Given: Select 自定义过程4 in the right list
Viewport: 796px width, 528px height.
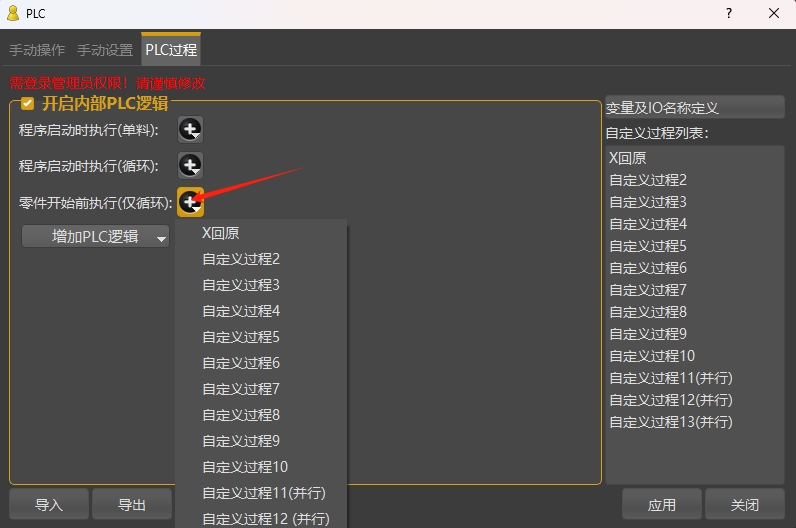Looking at the screenshot, I should click(694, 224).
